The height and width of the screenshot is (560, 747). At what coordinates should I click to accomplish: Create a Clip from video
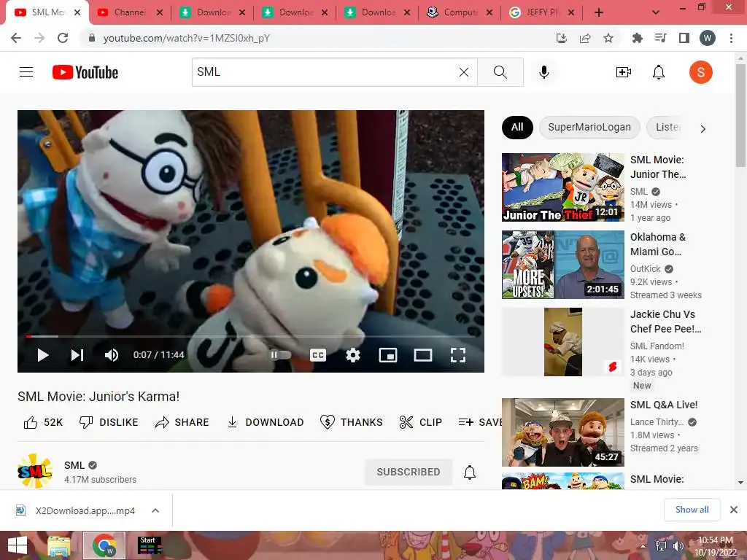tap(421, 422)
